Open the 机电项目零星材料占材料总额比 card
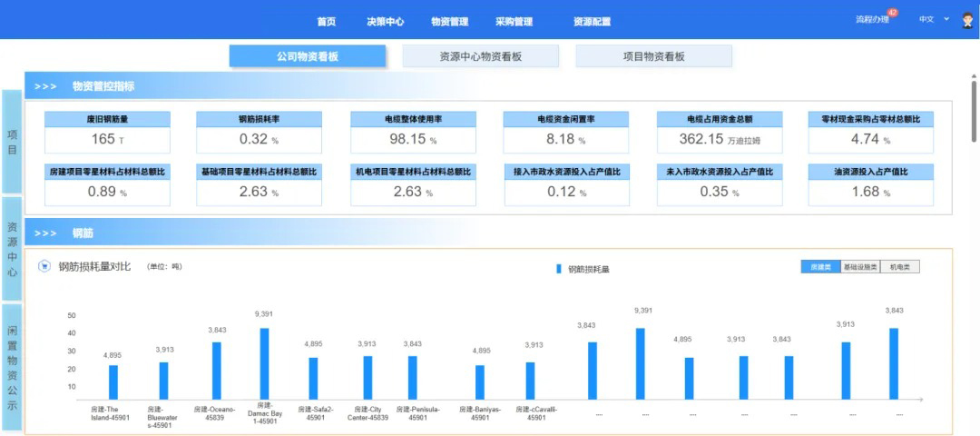The height and width of the screenshot is (436, 980). 413,185
